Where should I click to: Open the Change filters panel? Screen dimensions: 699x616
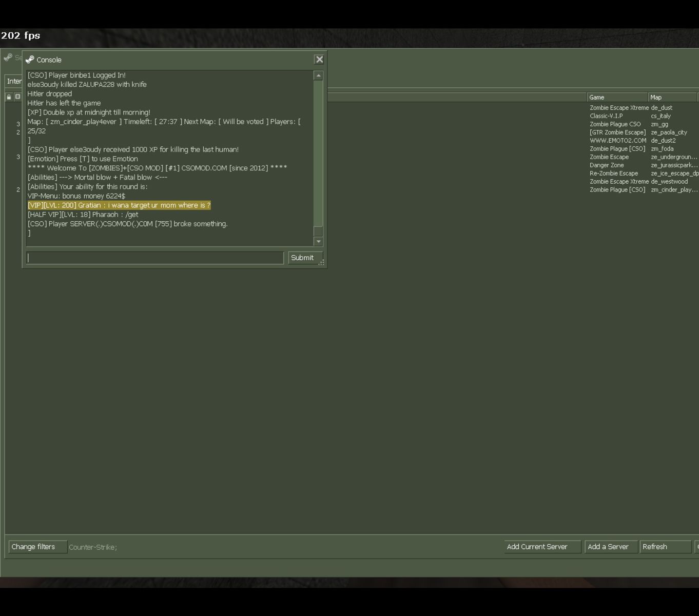tap(37, 547)
